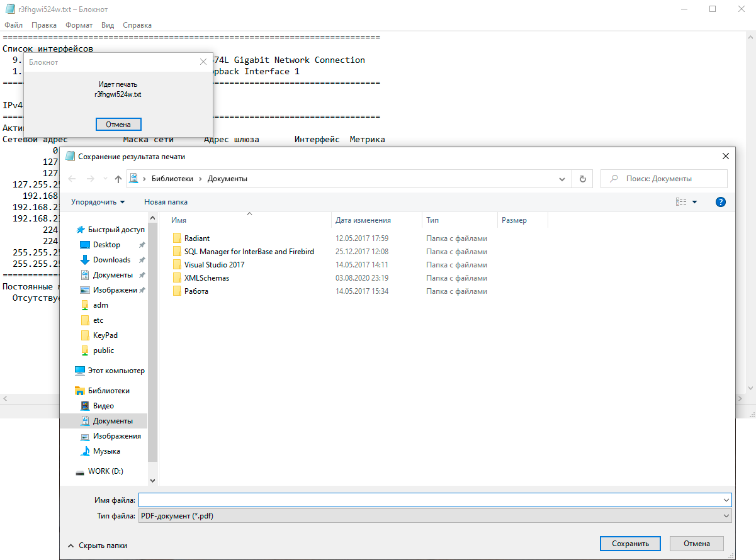Open the Файл menu in Notepad
756x560 pixels.
(13, 25)
